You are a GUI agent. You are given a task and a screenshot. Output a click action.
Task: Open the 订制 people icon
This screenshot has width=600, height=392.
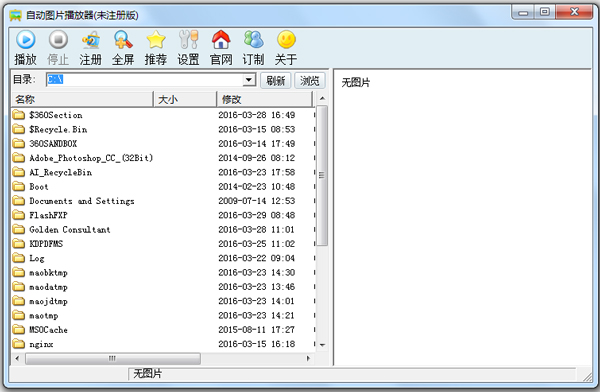pos(253,40)
